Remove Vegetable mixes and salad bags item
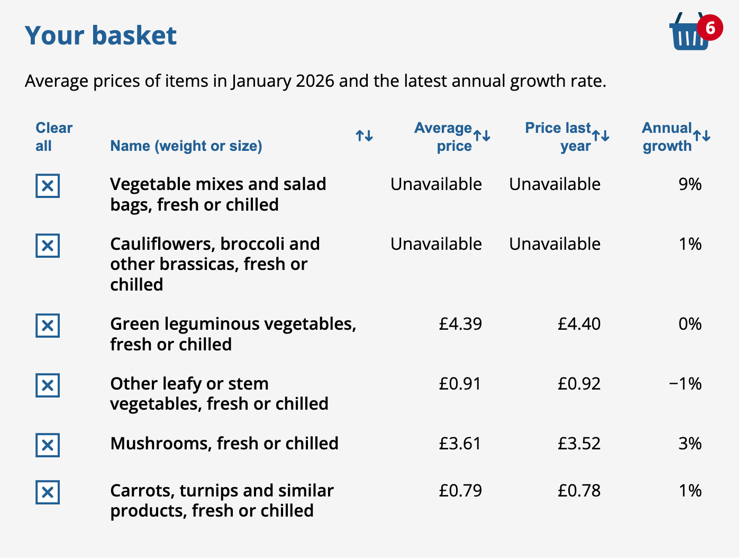745x560 pixels. 48,186
